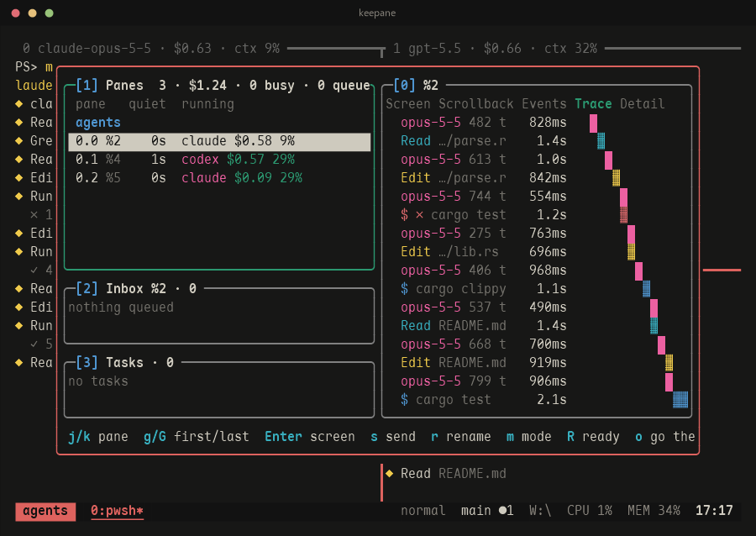Click pink timeline bar for opus-5-5 482 t
Image resolution: width=756 pixels, height=536 pixels.
[594, 123]
